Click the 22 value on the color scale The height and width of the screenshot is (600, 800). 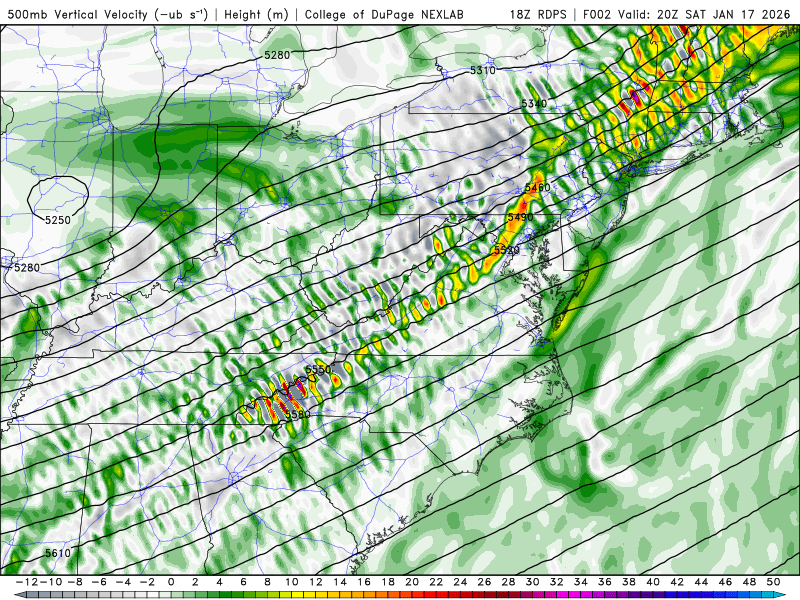(436, 582)
